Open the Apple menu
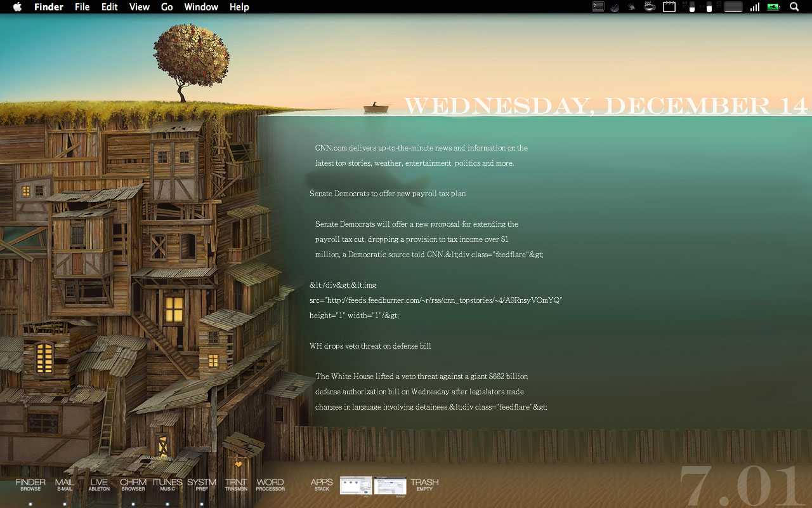This screenshot has width=812, height=508. click(x=17, y=7)
